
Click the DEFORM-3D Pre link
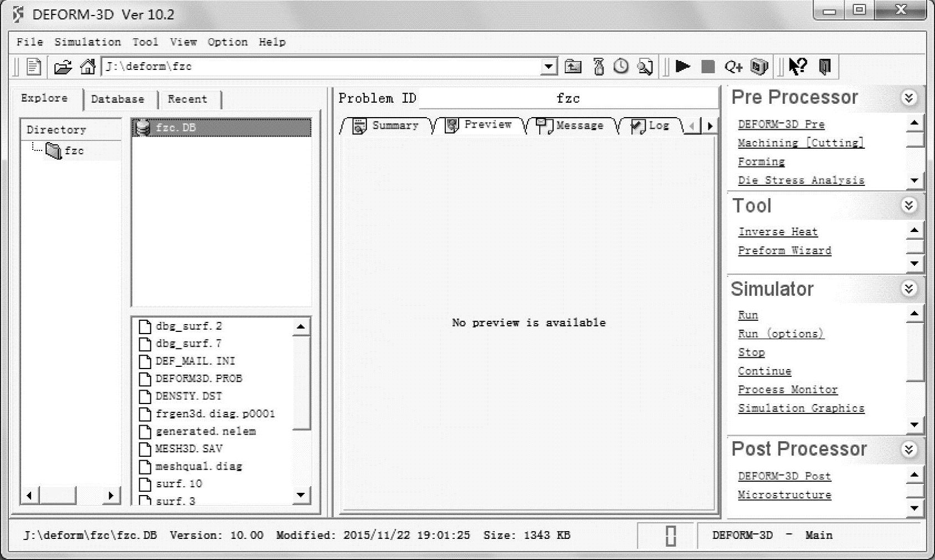point(781,124)
